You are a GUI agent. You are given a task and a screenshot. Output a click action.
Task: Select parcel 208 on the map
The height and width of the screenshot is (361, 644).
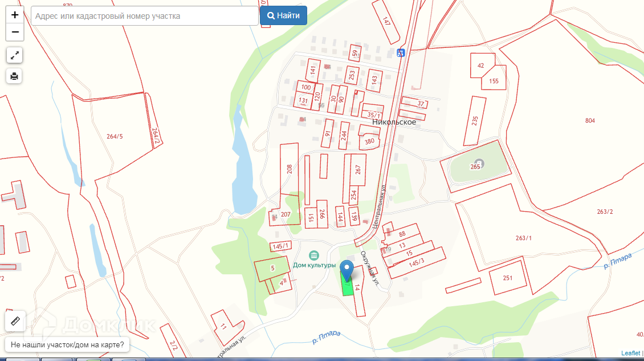pos(289,169)
